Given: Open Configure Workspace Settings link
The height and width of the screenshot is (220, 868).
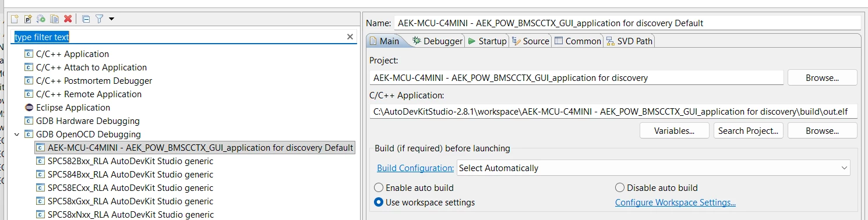Looking at the screenshot, I should pos(675,203).
